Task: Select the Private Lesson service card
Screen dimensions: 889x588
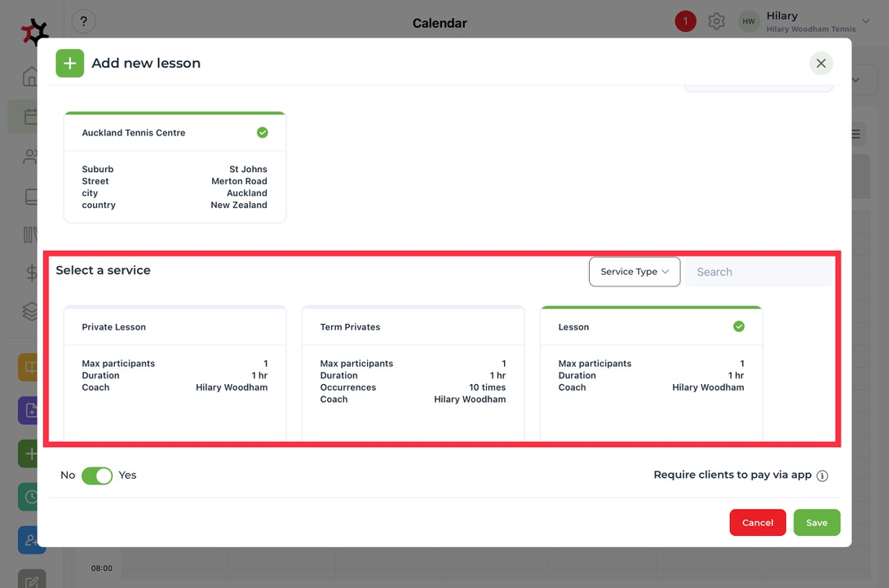Action: (x=175, y=371)
